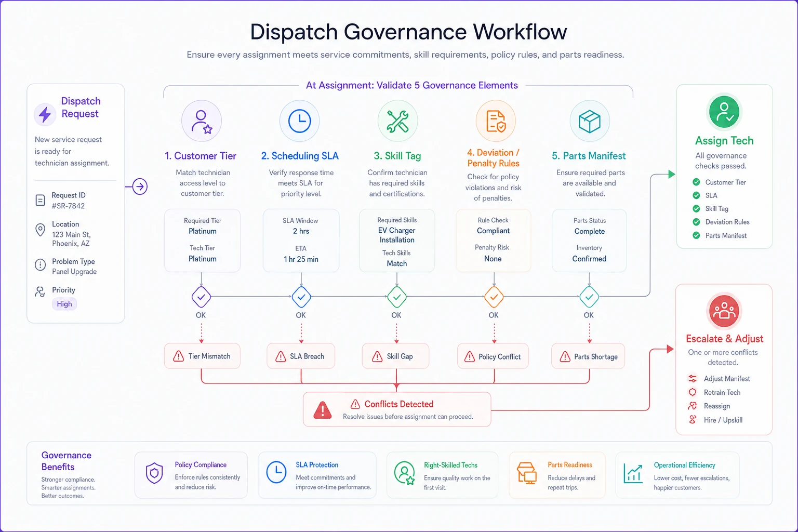Select the Retrain Tech option
Screen dimensions: 798x532
point(714,392)
